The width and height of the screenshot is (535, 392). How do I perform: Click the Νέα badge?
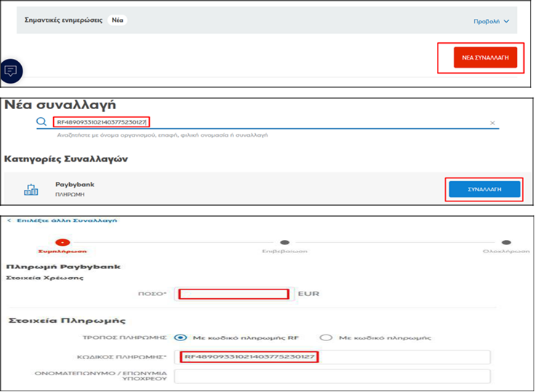pyautogui.click(x=117, y=20)
